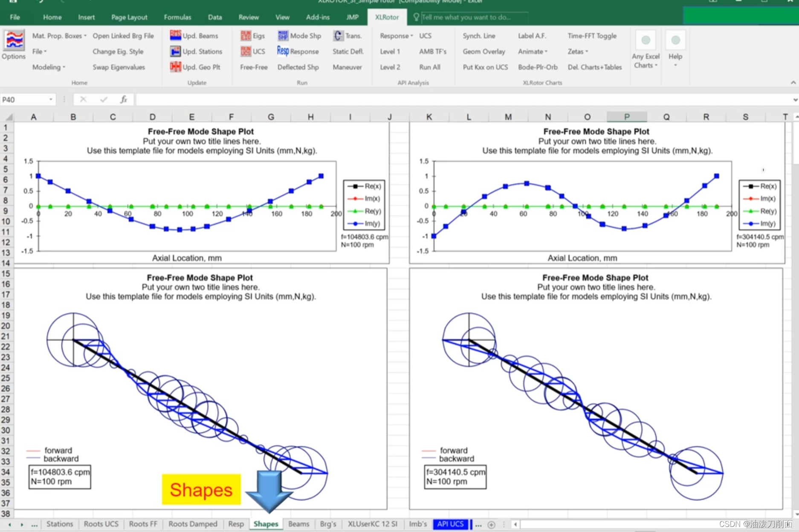Click Run All button

pos(429,67)
